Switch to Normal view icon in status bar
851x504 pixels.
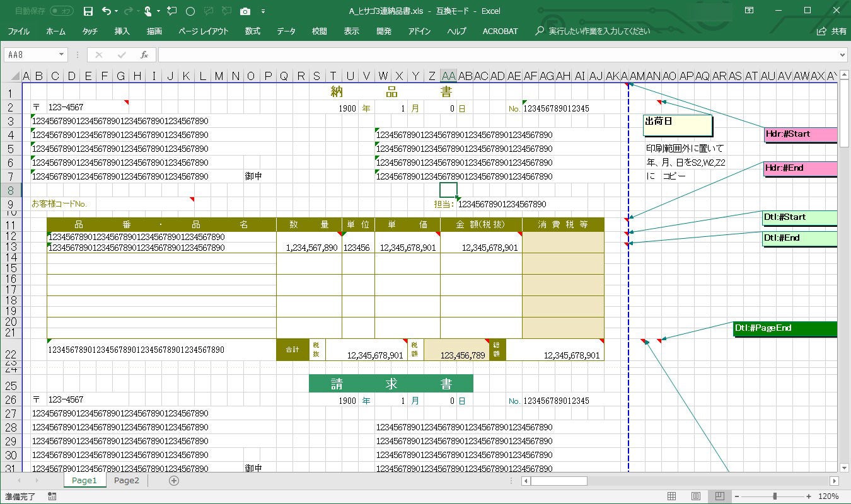(x=673, y=495)
